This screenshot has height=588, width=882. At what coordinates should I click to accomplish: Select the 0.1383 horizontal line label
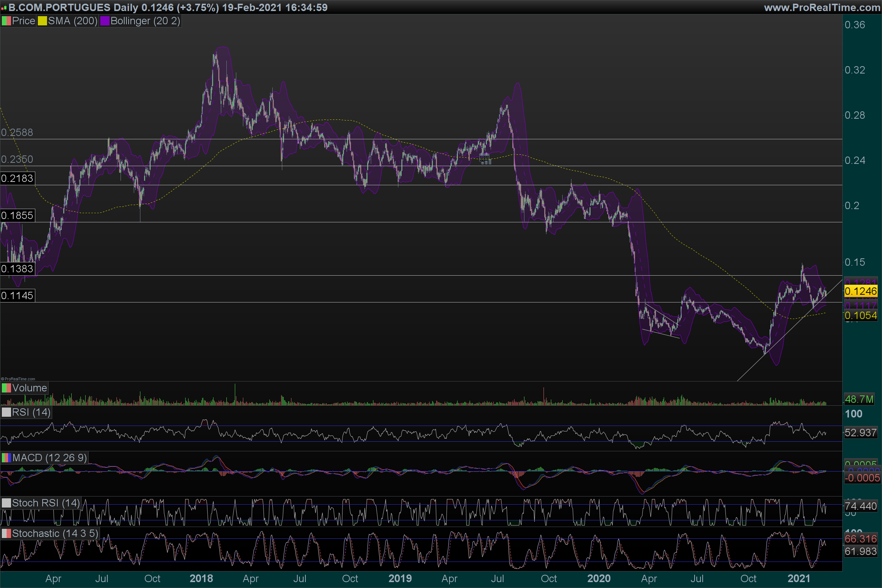[17, 269]
